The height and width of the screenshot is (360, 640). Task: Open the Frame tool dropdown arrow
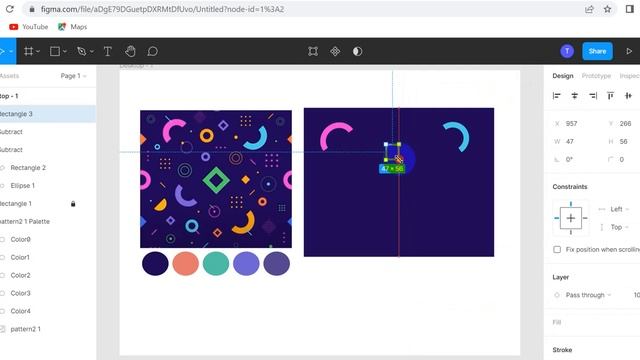click(38, 51)
